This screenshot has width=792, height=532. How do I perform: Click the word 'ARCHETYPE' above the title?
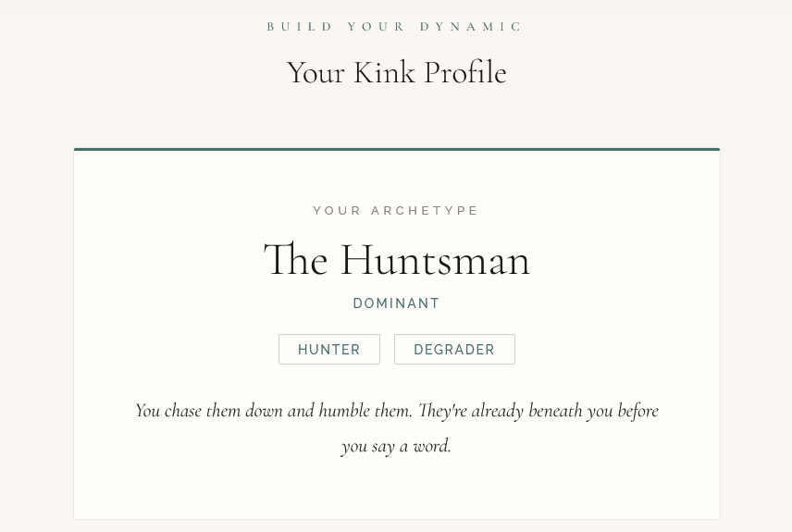click(x=425, y=211)
